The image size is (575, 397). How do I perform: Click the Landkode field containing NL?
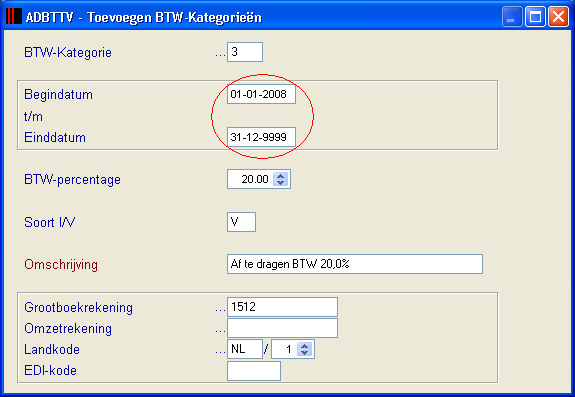[245, 349]
